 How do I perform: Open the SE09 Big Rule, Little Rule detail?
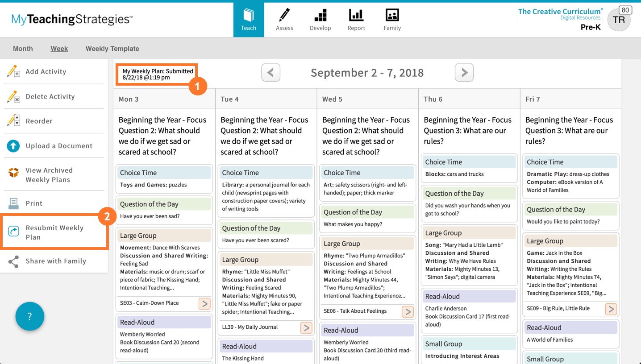pos(611,308)
